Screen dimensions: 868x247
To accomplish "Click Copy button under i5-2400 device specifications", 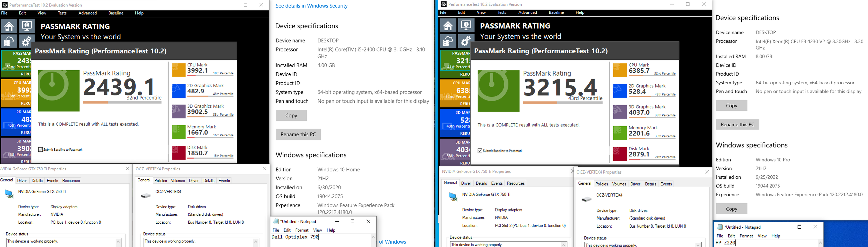I will (x=291, y=115).
